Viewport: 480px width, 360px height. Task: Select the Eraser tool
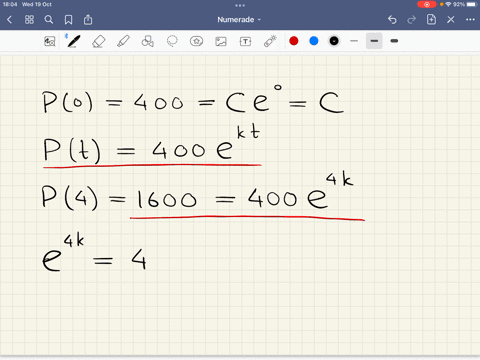tap(98, 41)
